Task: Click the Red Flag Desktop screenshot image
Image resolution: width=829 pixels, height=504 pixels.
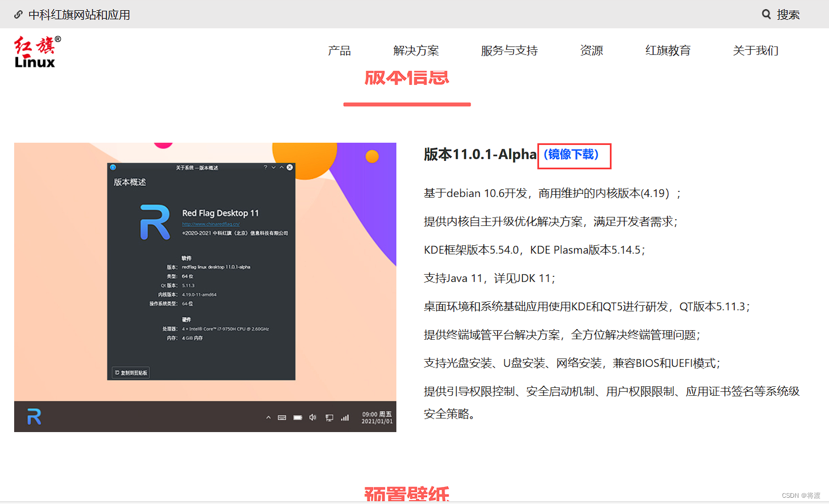Action: [x=205, y=287]
